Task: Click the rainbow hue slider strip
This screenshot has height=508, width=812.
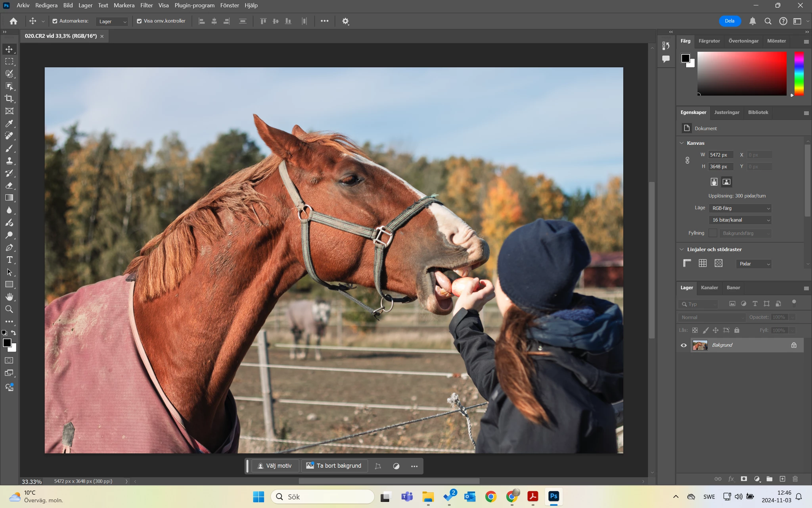Action: click(799, 73)
